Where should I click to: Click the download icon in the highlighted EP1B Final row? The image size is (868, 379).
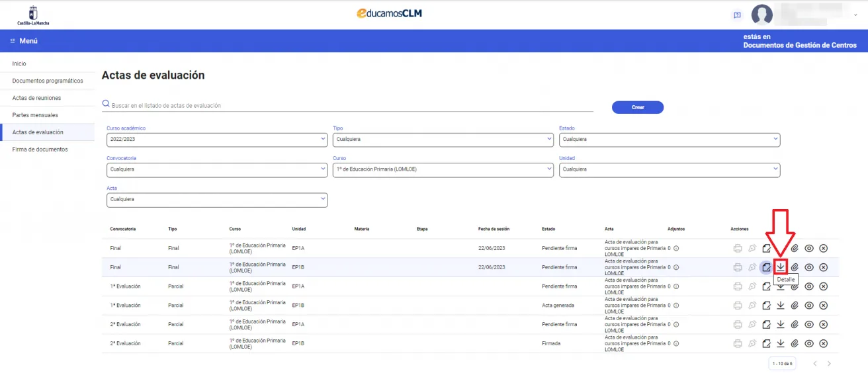point(781,267)
